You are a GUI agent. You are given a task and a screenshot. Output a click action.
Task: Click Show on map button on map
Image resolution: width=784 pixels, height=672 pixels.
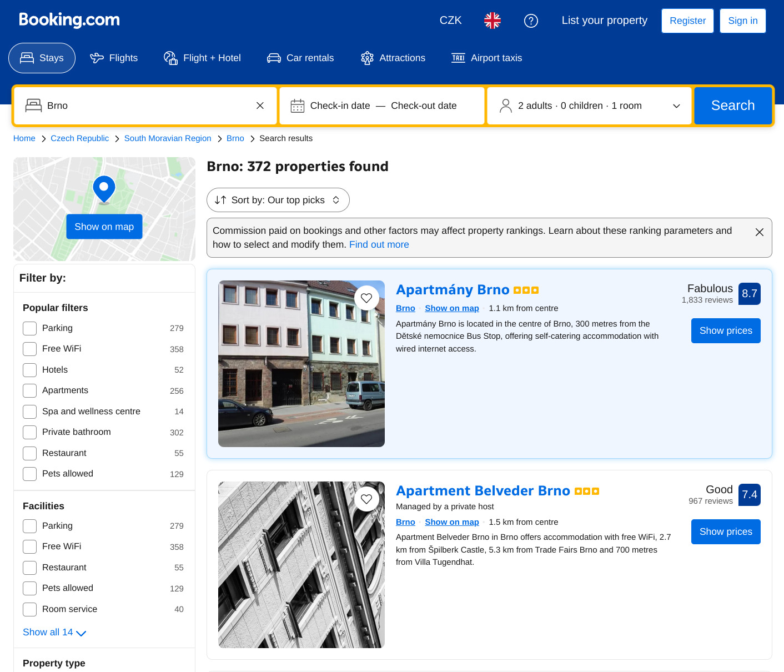tap(104, 227)
